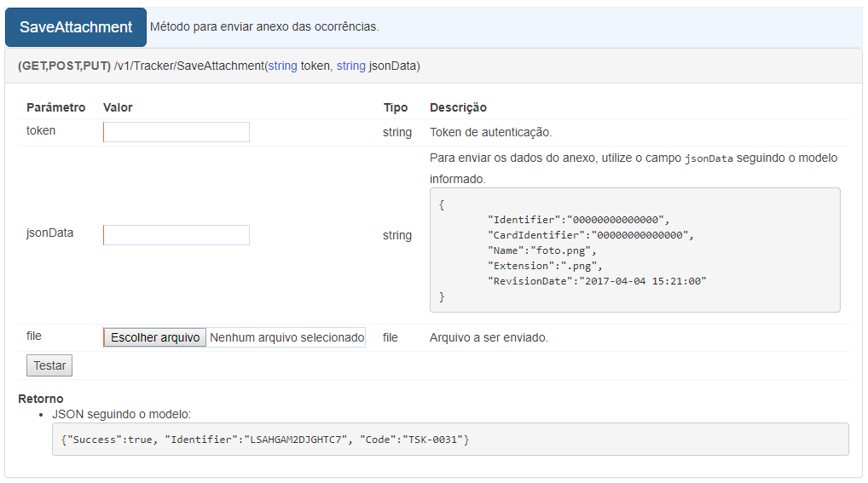Click the Parâmetro column header
Viewport: 868px width, 483px height.
point(56,107)
